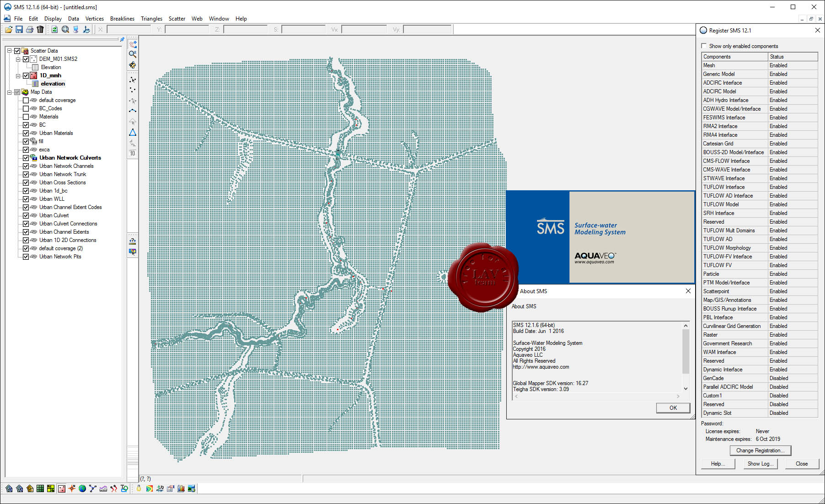
Task: Click the Map module compass icon
Action: [72, 488]
